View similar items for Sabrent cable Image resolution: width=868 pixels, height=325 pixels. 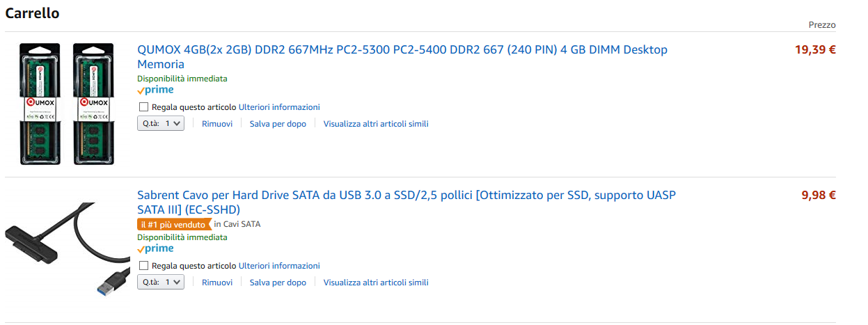coord(376,283)
